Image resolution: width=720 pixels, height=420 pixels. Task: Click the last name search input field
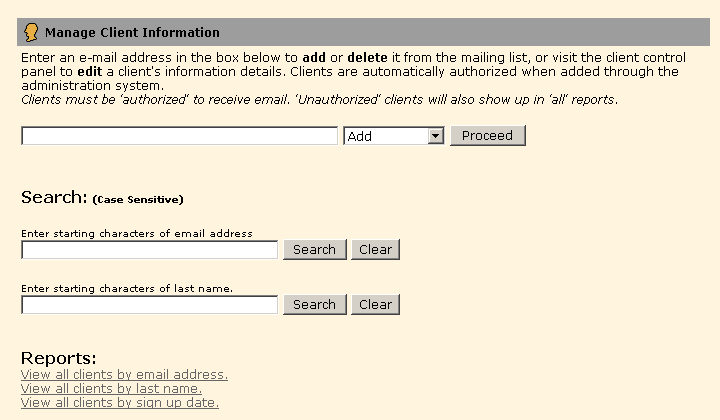(149, 305)
